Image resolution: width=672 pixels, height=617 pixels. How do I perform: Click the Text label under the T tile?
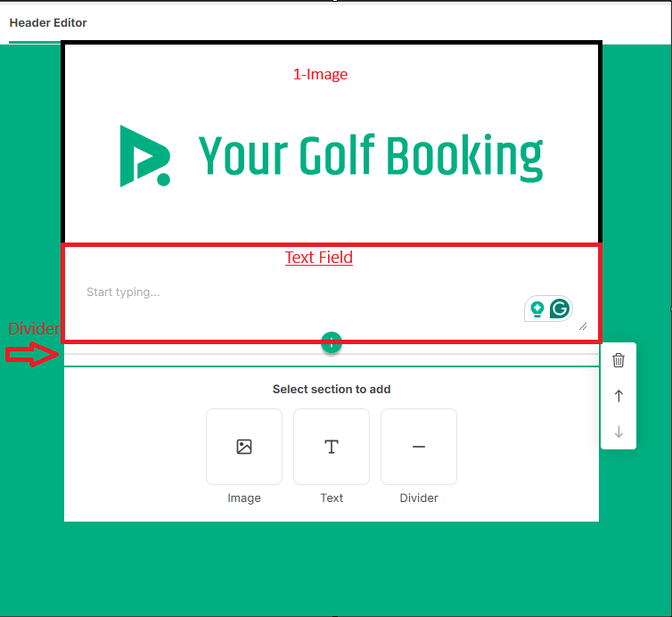coord(332,498)
